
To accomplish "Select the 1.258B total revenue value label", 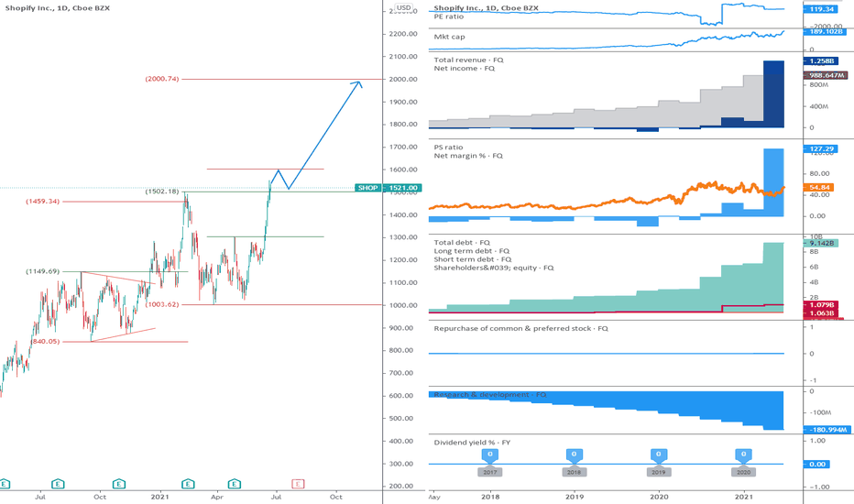I will [820, 61].
